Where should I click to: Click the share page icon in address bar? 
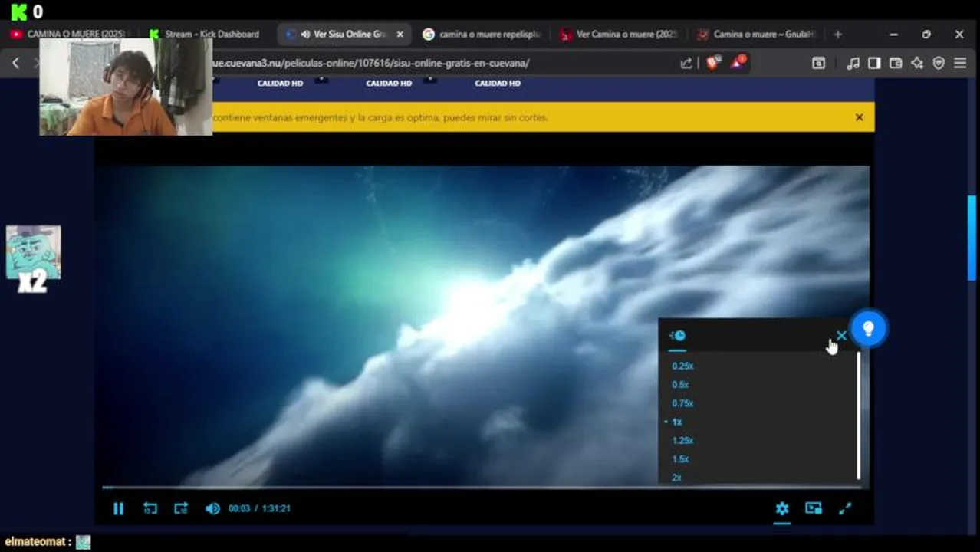click(686, 64)
